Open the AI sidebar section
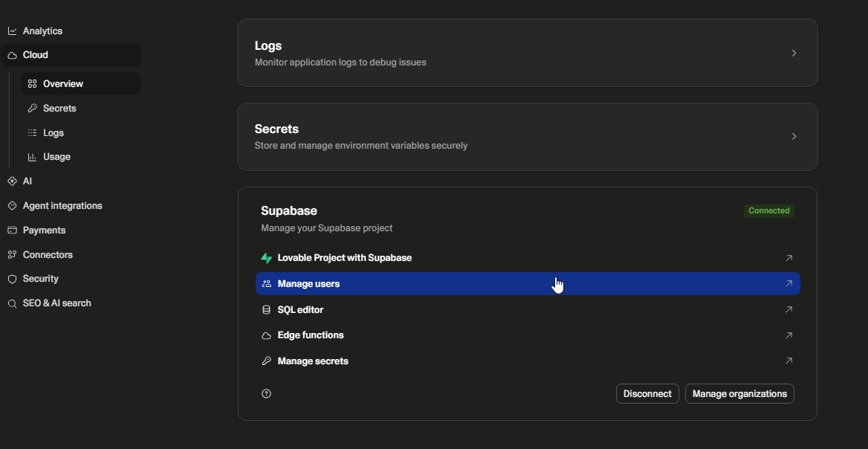This screenshot has height=449, width=868. tap(71, 181)
